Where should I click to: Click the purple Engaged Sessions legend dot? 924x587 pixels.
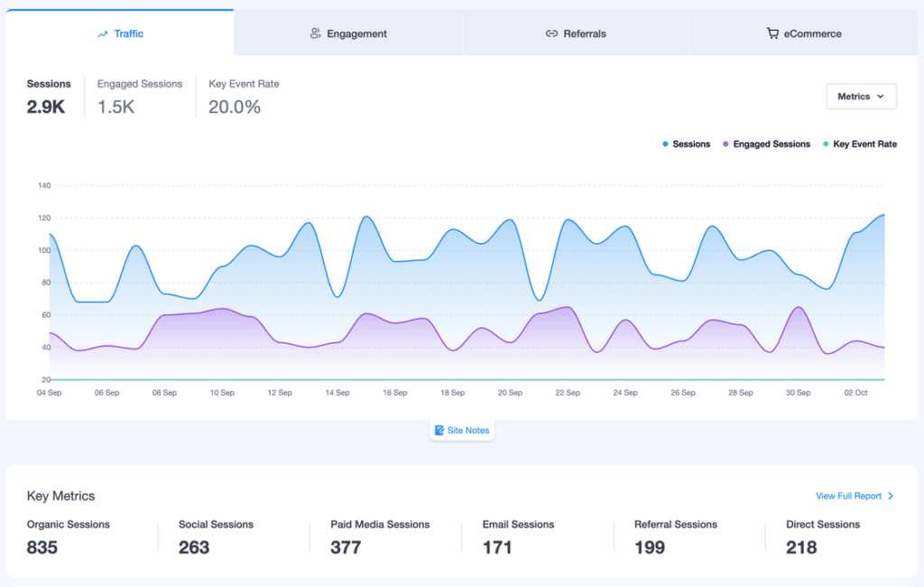tap(725, 144)
